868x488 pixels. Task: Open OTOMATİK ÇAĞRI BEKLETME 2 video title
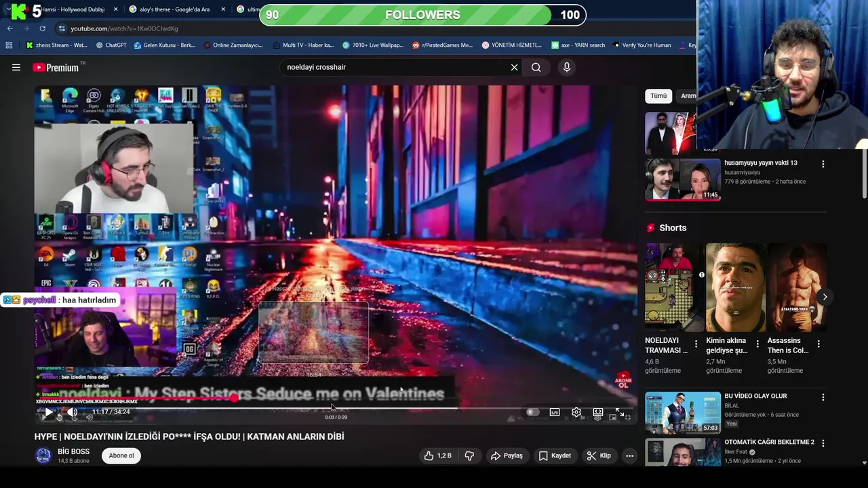pos(769,442)
